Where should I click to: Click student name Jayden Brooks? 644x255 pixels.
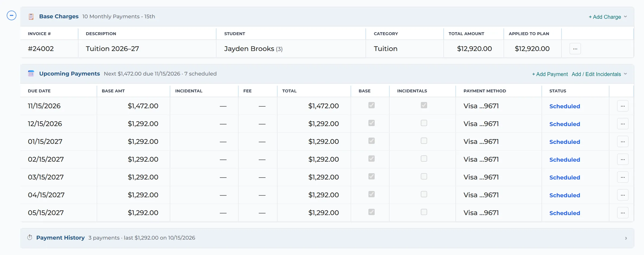[249, 49]
